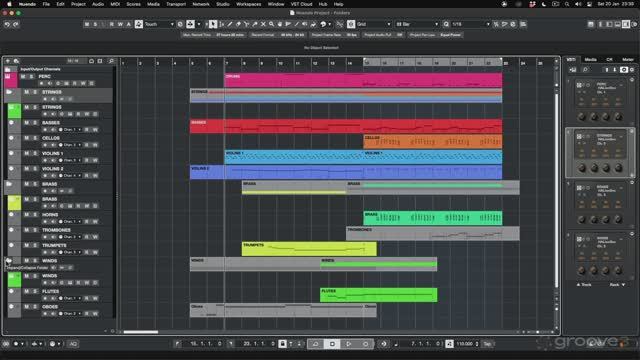Select the Mute X tool

coord(263,24)
